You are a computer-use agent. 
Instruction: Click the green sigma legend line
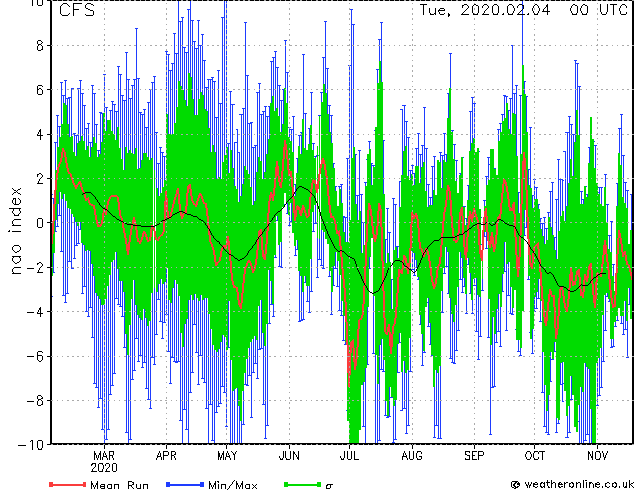pyautogui.click(x=303, y=484)
